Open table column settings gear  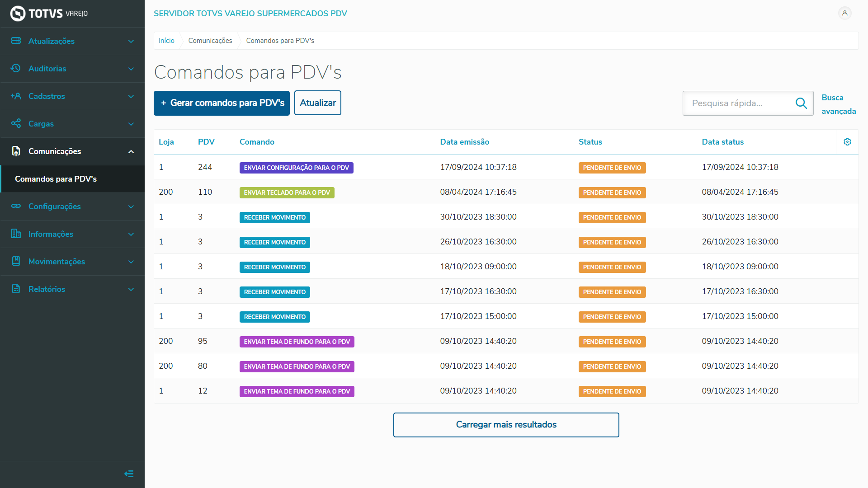(x=847, y=142)
